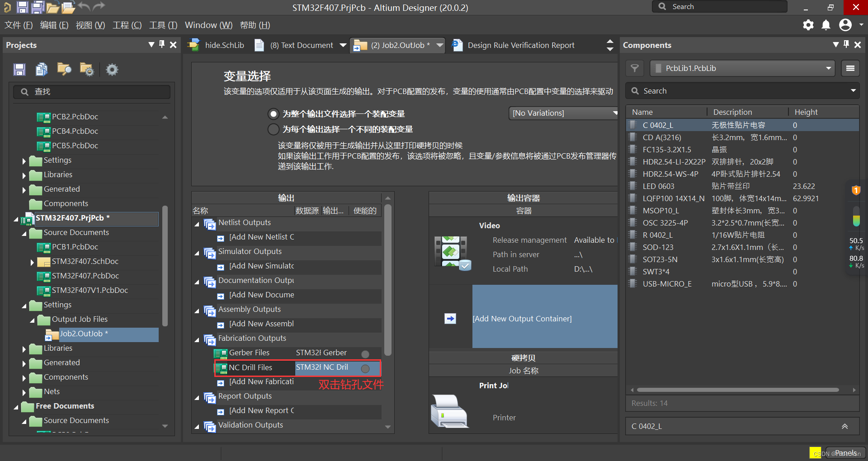This screenshot has width=868, height=461.
Task: Open the Window (W) menu
Action: [208, 25]
